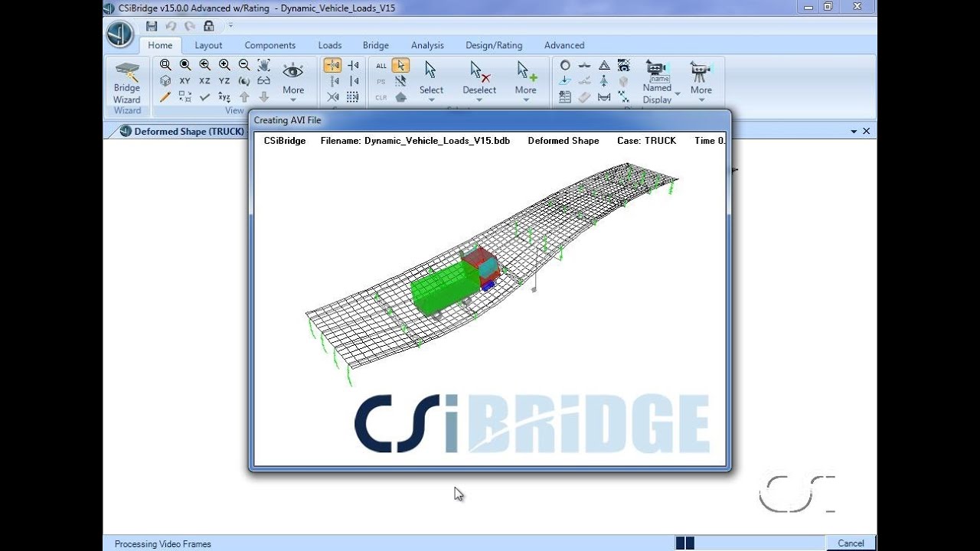Viewport: 980px width, 551px height.
Task: Click the lock model padlock icon
Action: [208, 26]
